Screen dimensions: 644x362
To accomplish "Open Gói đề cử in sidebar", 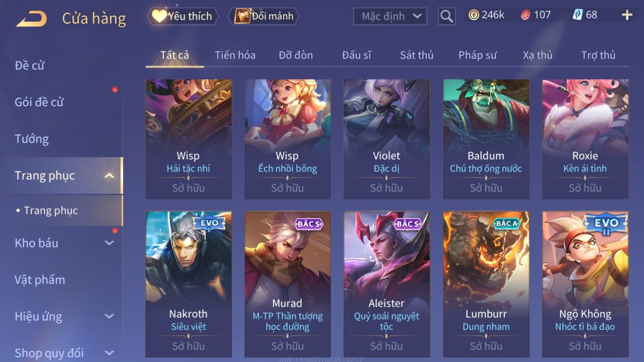I will pyautogui.click(x=39, y=102).
